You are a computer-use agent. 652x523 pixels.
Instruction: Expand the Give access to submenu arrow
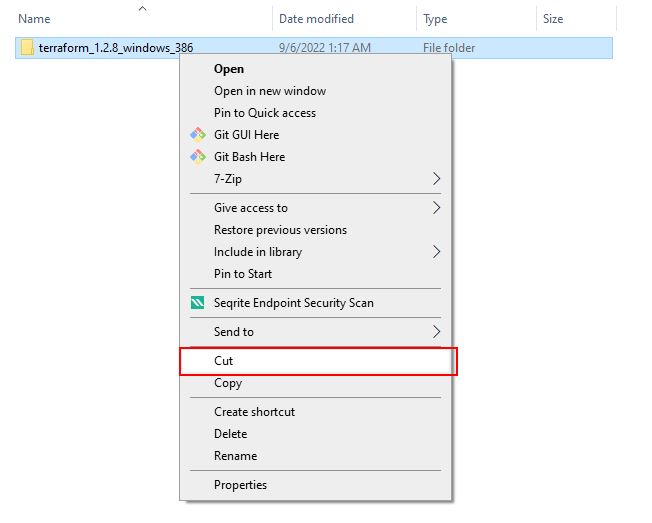(436, 208)
